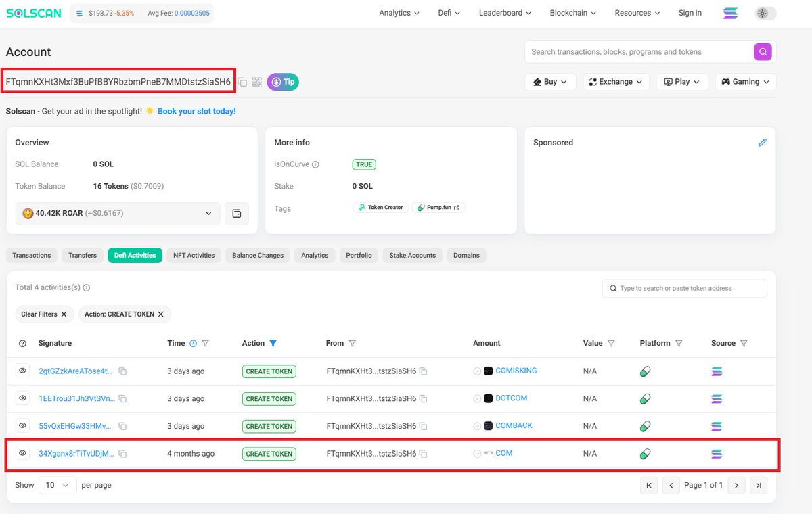Filter the From column
Screen dimensions: 812x514
pos(353,344)
